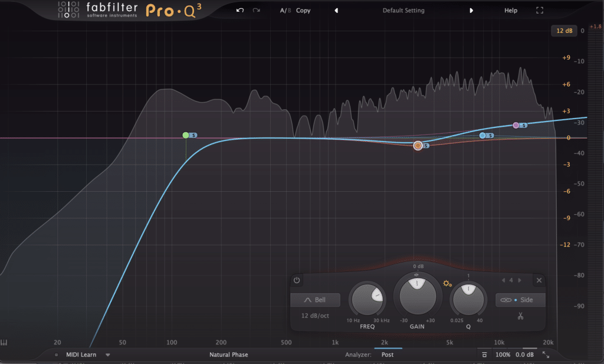Image resolution: width=604 pixels, height=364 pixels.
Task: Bypass the selected band with power button
Action: click(297, 280)
